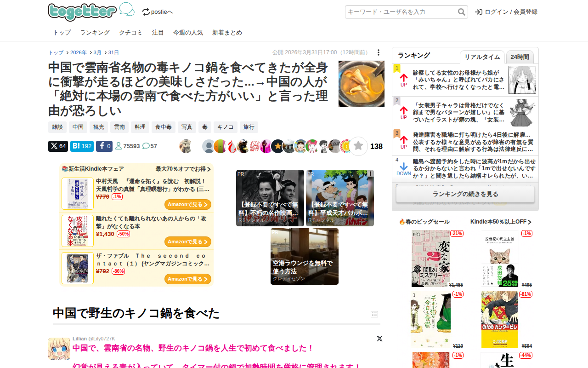The height and width of the screenshot is (368, 588).
Task: Open the 不朽の名作映画 PR ad
Action: pos(270,198)
